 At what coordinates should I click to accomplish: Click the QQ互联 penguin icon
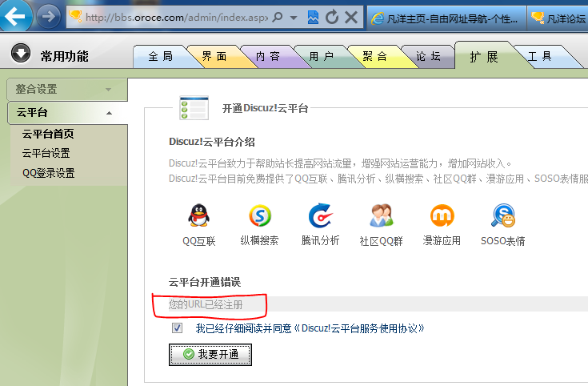click(x=198, y=215)
